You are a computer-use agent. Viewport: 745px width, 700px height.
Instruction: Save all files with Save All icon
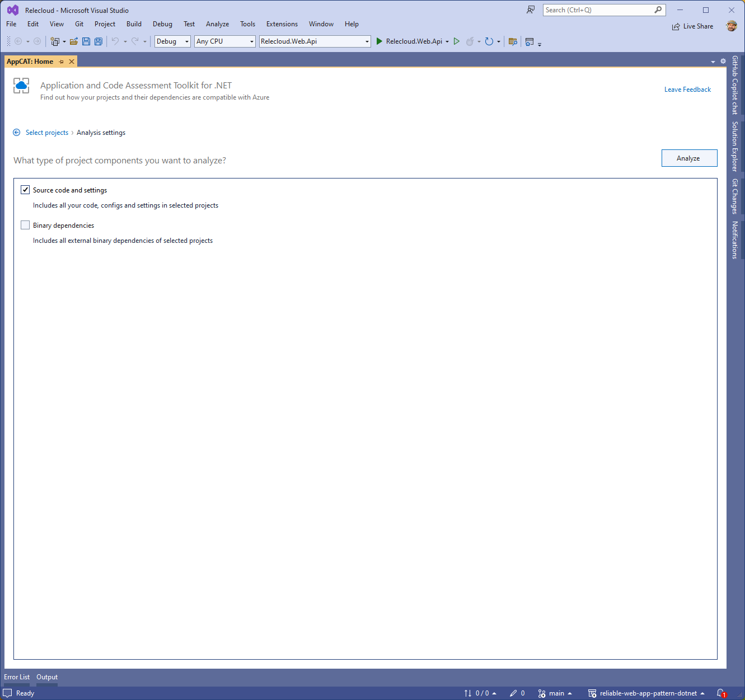98,41
